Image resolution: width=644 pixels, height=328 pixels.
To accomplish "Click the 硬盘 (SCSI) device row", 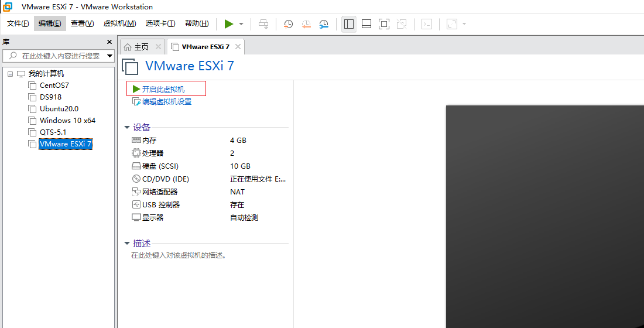I will coord(208,166).
